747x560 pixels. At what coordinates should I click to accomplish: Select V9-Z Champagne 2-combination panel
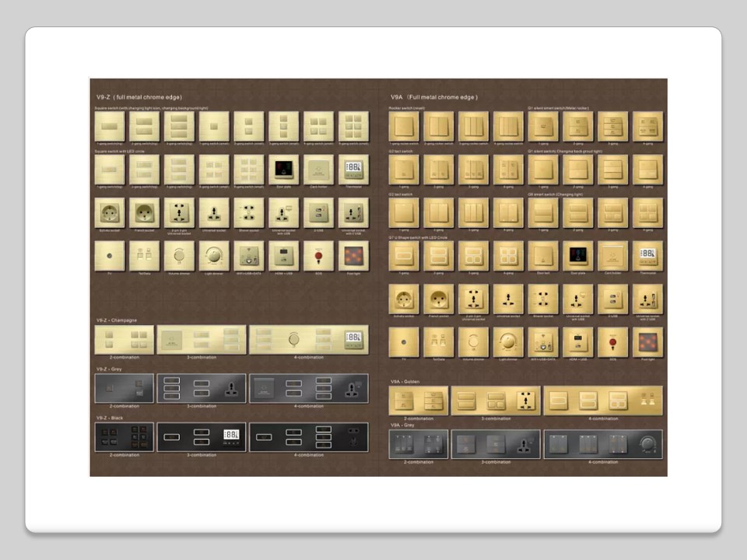coord(124,339)
